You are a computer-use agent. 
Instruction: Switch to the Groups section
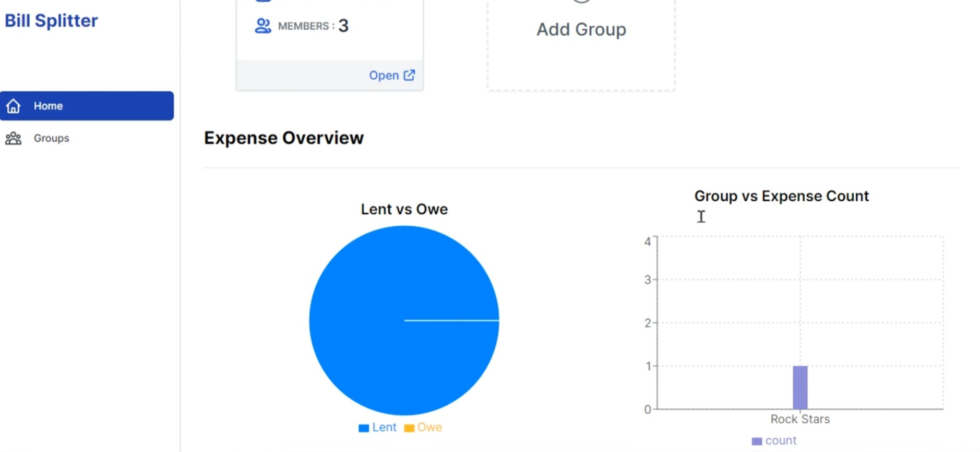pos(51,138)
